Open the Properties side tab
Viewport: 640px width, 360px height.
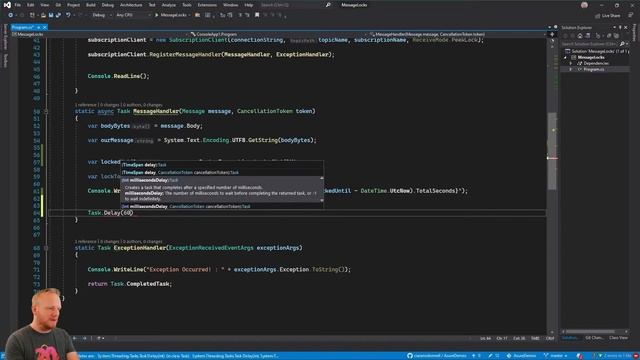(x=635, y=33)
